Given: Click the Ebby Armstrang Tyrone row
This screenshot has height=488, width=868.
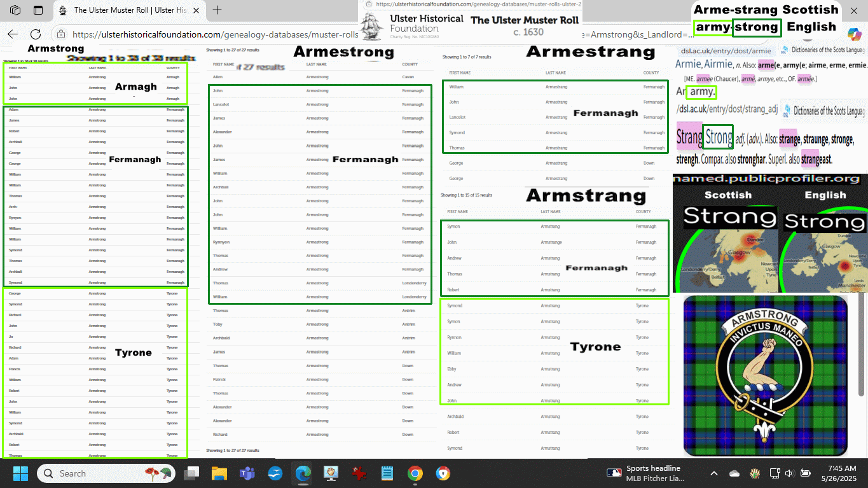Looking at the screenshot, I should point(555,369).
